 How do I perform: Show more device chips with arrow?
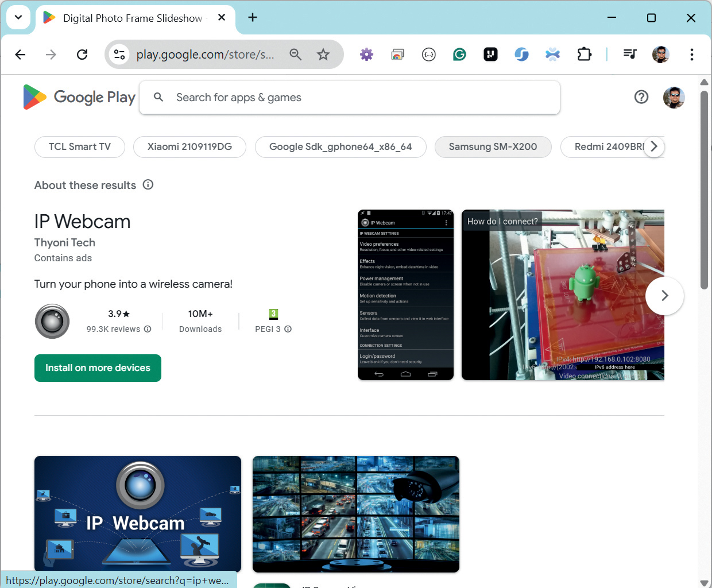[x=654, y=146]
